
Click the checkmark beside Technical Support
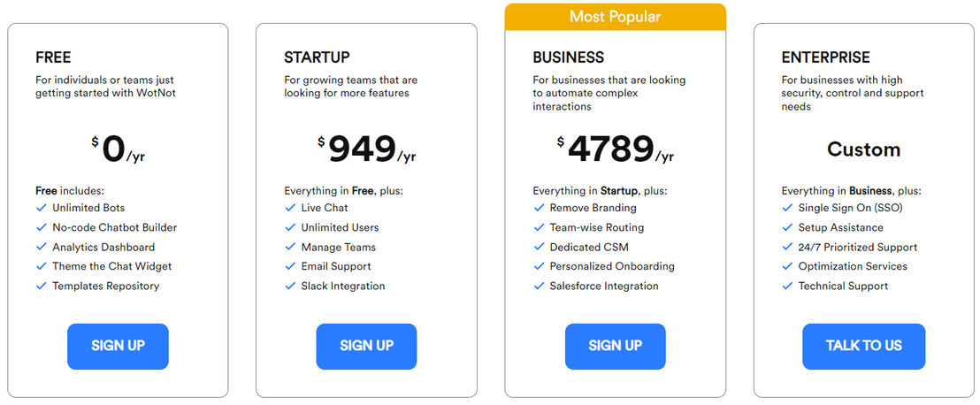tap(787, 286)
